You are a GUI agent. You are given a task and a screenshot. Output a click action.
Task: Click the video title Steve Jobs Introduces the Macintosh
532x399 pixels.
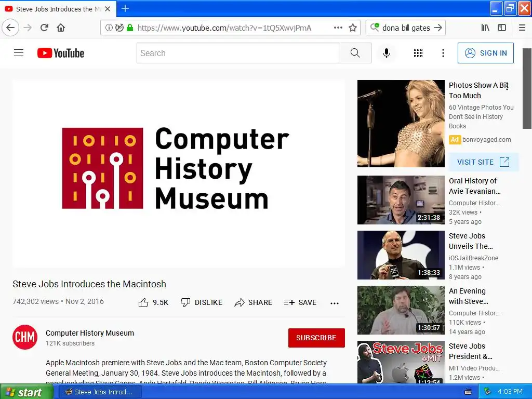tap(89, 284)
